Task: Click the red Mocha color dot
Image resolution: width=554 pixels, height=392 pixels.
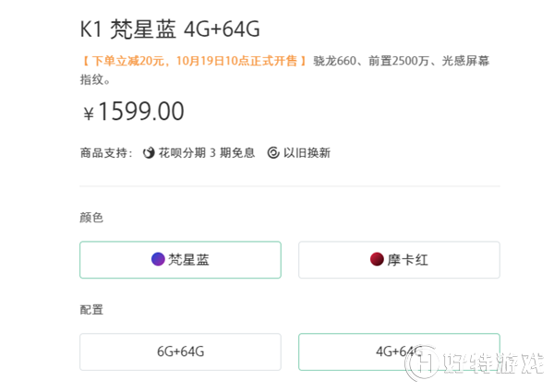Action: click(x=377, y=259)
